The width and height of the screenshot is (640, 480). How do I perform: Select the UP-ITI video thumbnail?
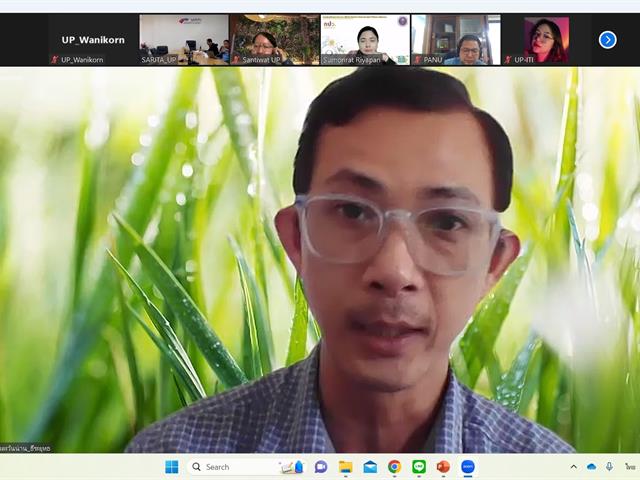tap(547, 40)
